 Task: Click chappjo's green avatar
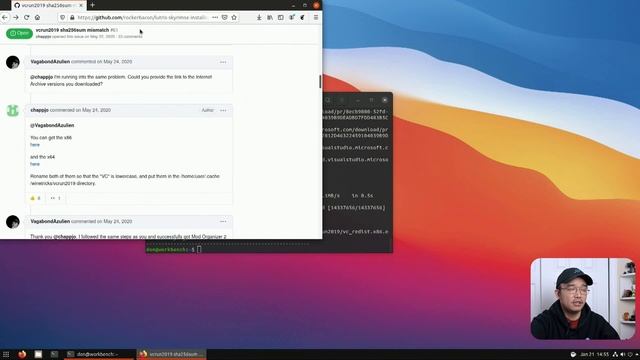tap(13, 111)
